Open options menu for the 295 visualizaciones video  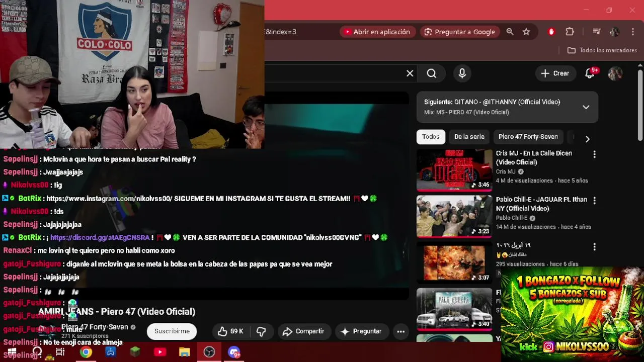pos(594,247)
